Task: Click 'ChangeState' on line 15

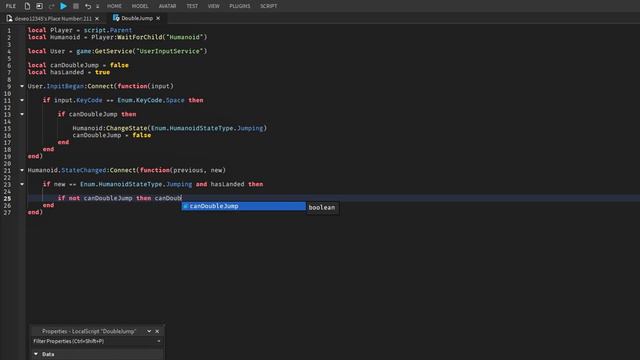Action: click(127, 128)
